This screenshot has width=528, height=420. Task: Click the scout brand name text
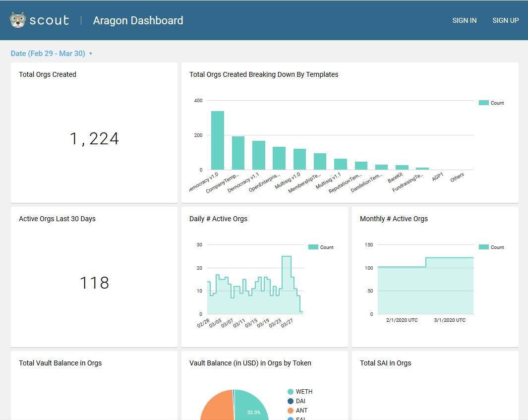pos(49,20)
